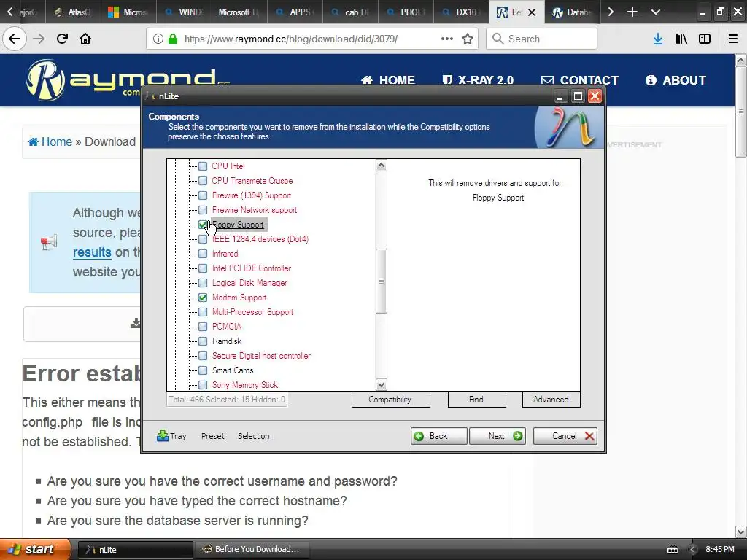Check Intel PCI IDE Controller checkbox

[x=203, y=268]
